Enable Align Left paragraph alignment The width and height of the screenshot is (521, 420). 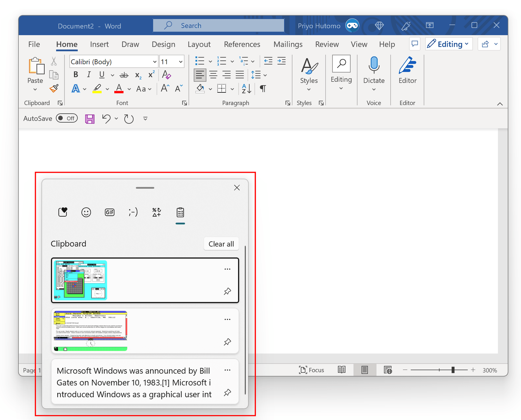click(x=200, y=75)
